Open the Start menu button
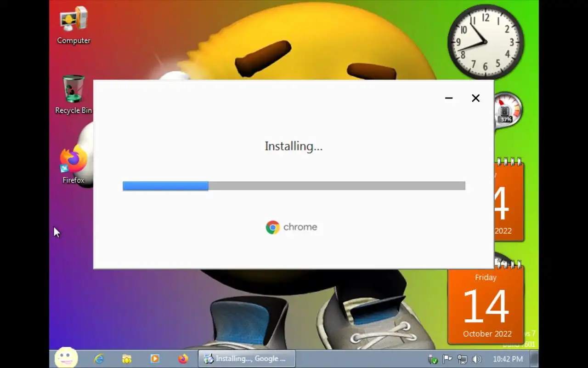This screenshot has width=588, height=368. tap(66, 358)
